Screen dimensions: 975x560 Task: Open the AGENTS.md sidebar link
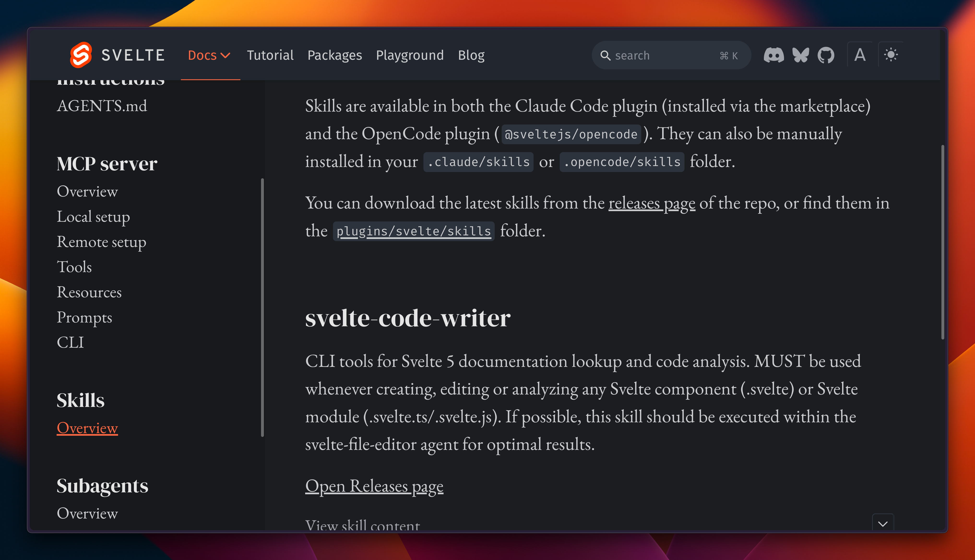click(102, 106)
